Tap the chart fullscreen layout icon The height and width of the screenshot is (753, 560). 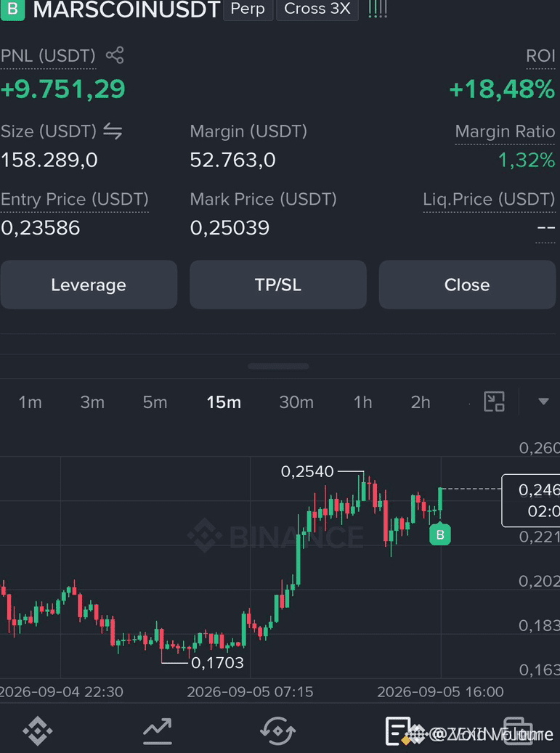coord(494,402)
